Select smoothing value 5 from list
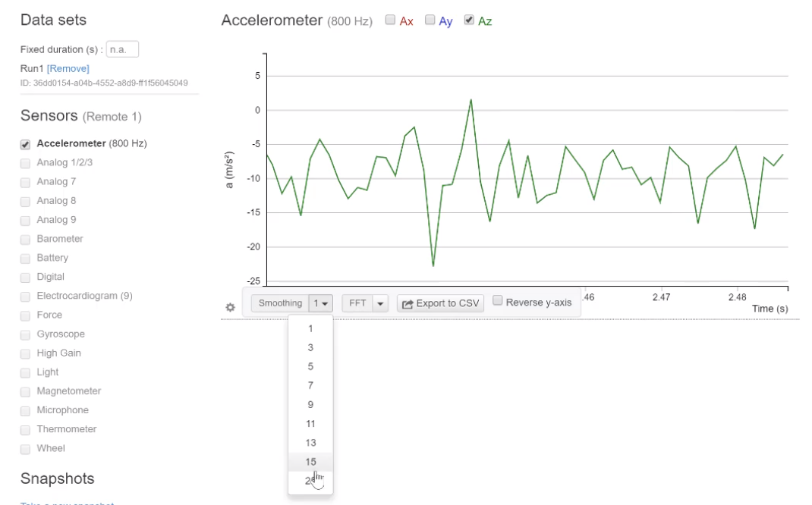The image size is (812, 505). pos(310,366)
